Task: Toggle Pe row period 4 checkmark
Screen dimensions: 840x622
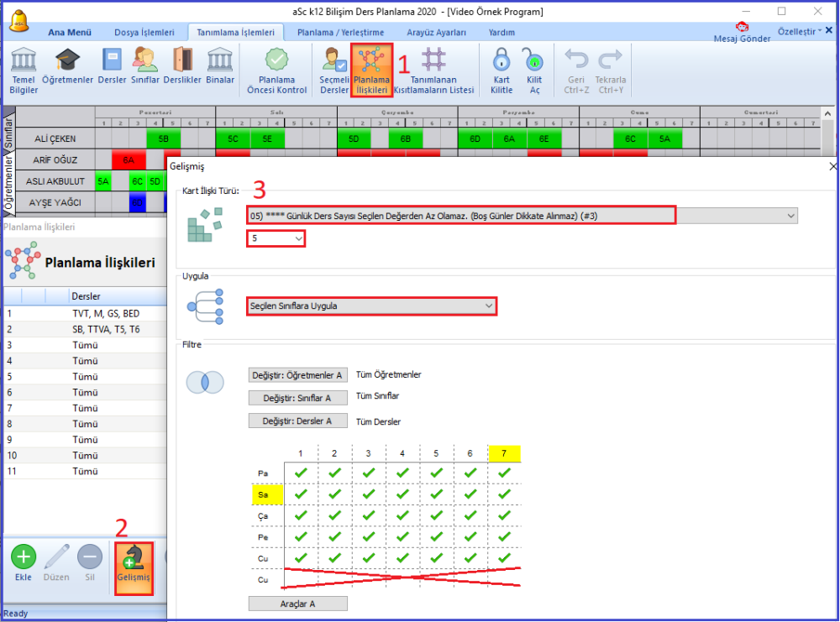Action: click(402, 537)
